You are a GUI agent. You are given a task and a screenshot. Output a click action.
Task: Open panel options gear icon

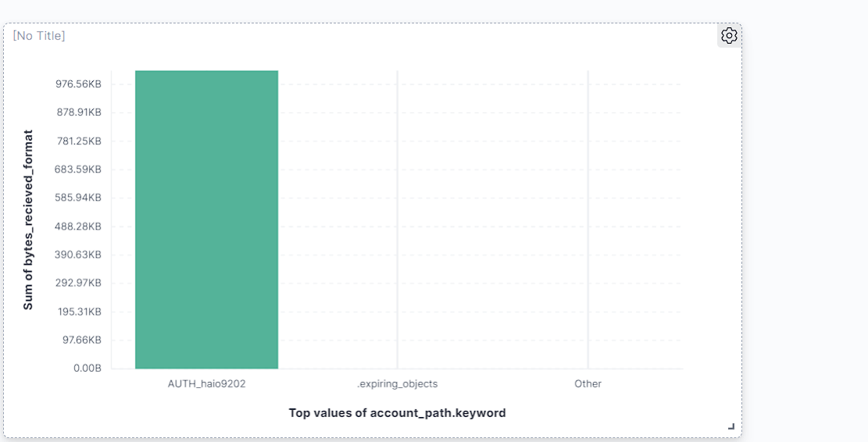point(729,35)
